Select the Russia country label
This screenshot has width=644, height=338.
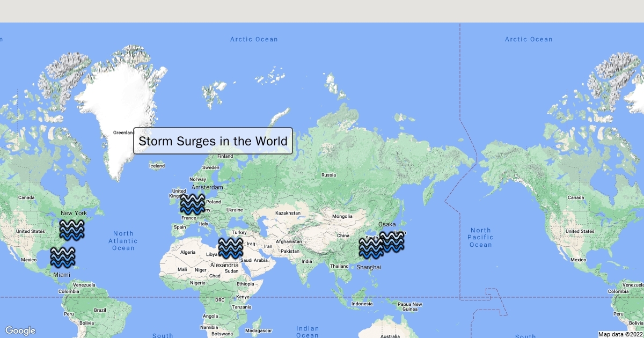[328, 175]
